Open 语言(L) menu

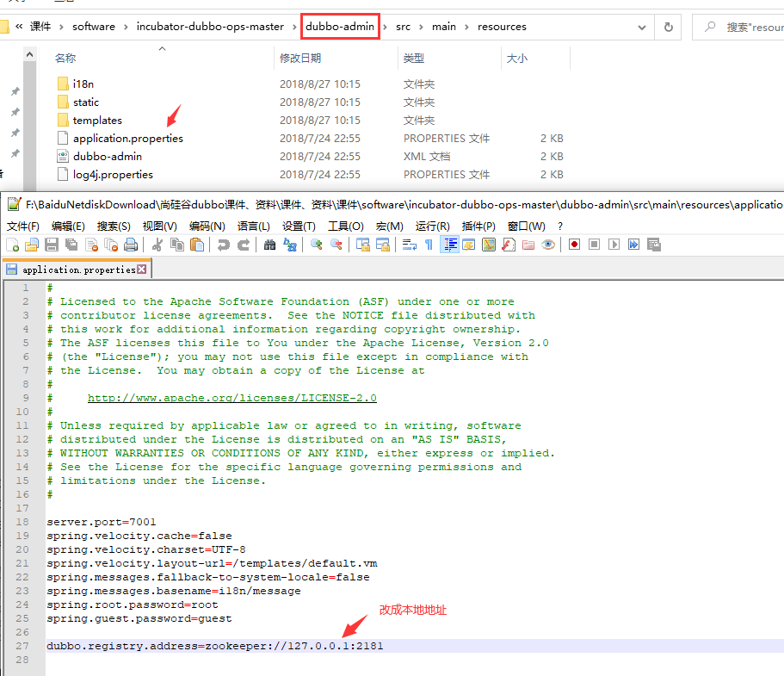tap(254, 226)
